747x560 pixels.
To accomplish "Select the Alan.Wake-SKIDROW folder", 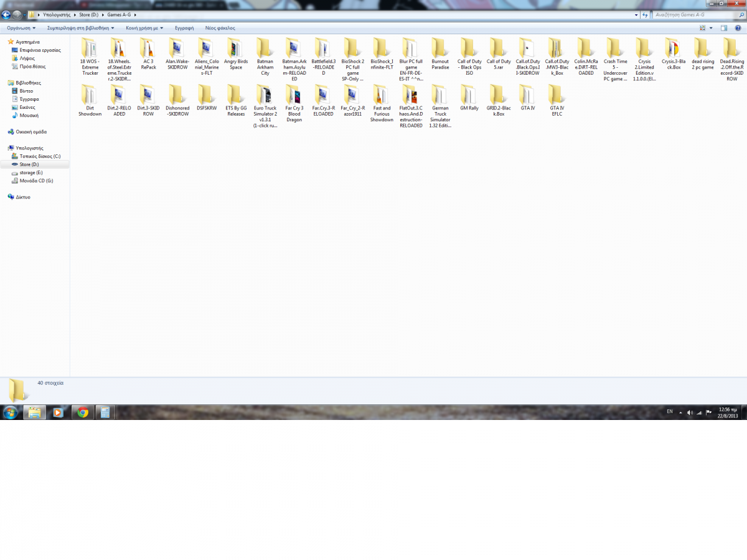I will pyautogui.click(x=177, y=54).
